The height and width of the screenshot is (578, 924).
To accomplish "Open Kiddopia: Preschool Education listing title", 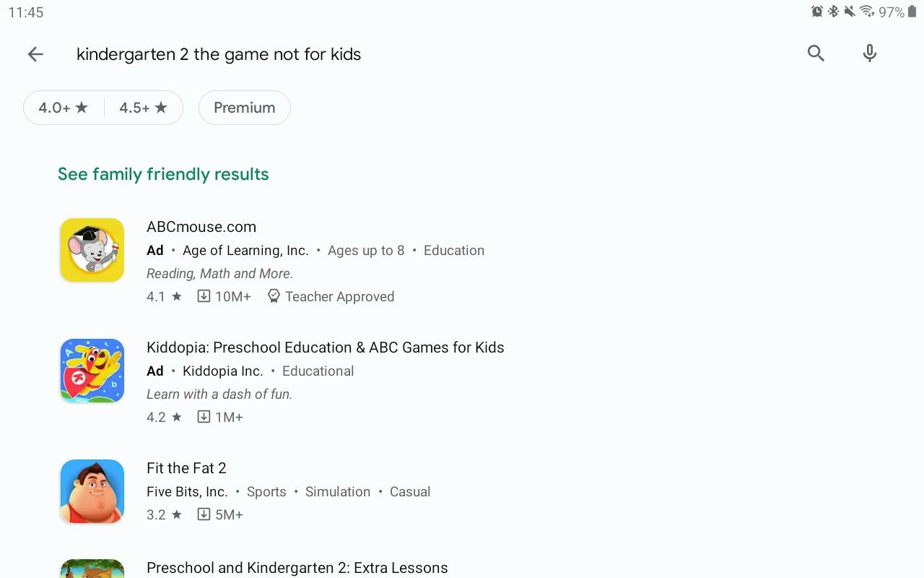I will 325,348.
